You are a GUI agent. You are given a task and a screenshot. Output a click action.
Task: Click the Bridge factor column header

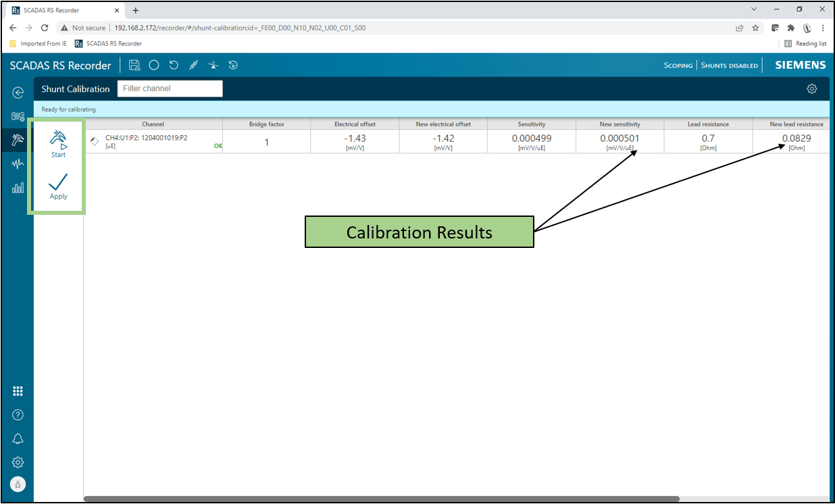coord(266,124)
